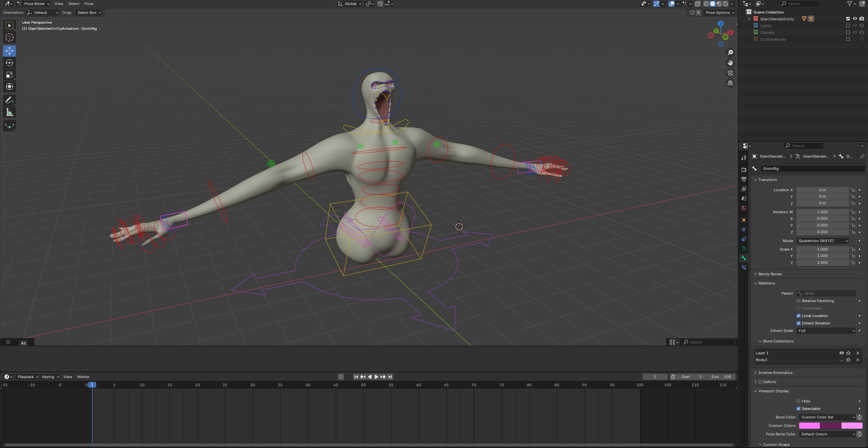The width and height of the screenshot is (868, 448).
Task: Enable Relative Parenting checkbox
Action: click(x=798, y=301)
